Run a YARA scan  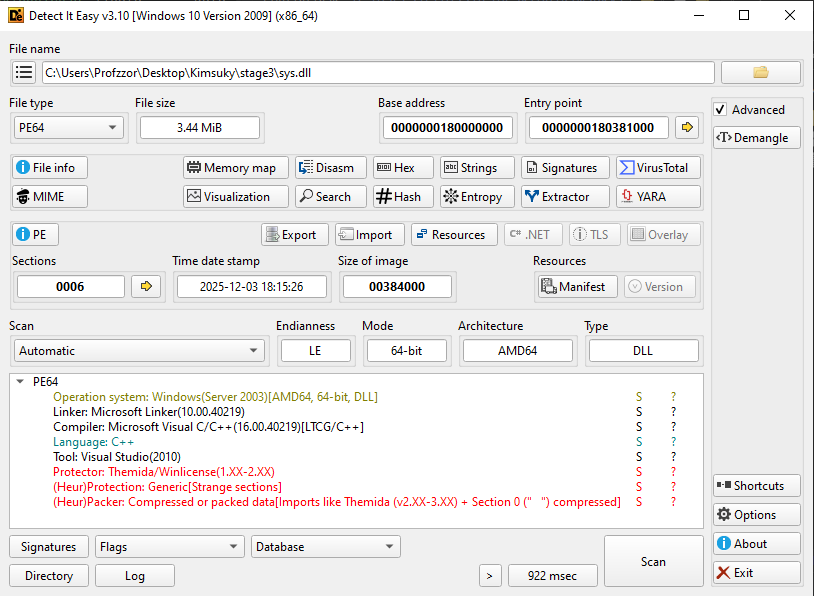pos(657,196)
